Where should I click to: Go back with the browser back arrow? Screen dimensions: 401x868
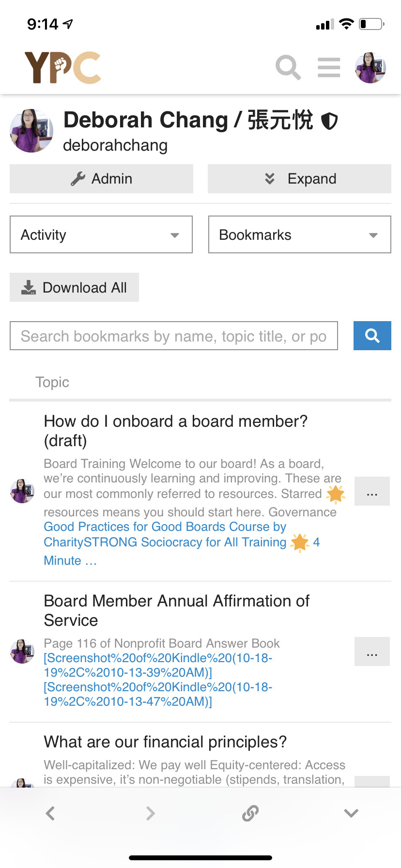click(50, 813)
